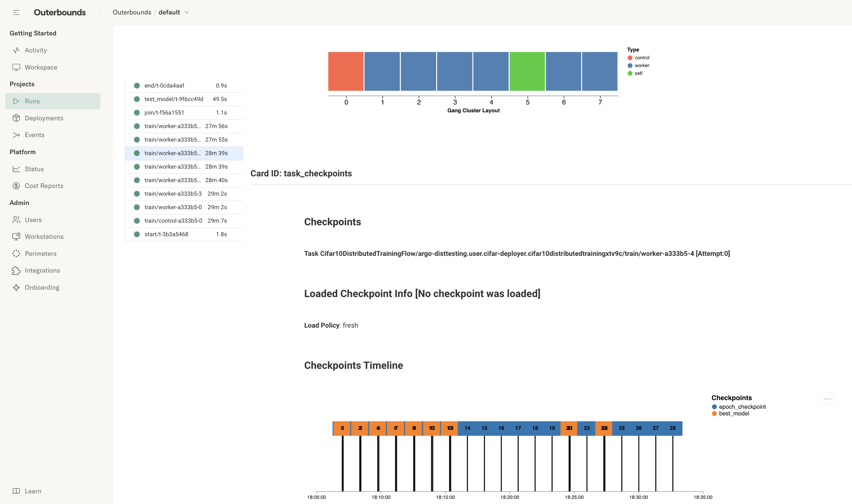
Task: Open the train/control-a333b5-0 task
Action: 185,221
